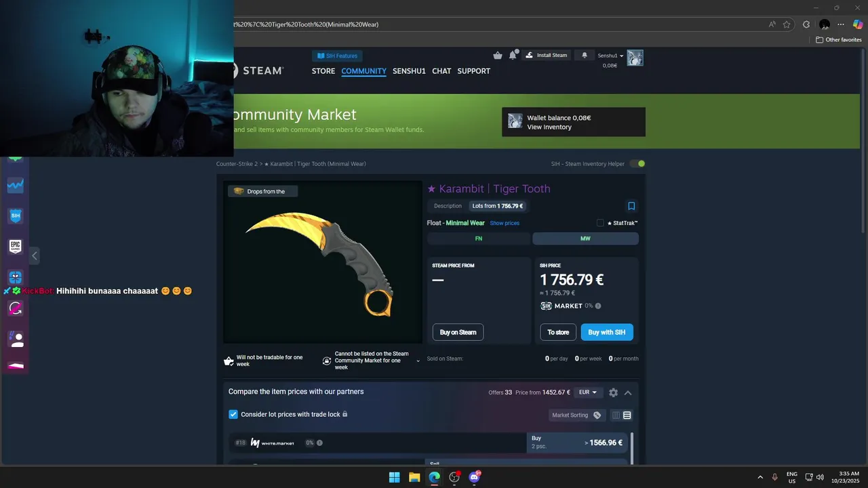Select the Description tab
This screenshot has width=868, height=488.
(448, 206)
